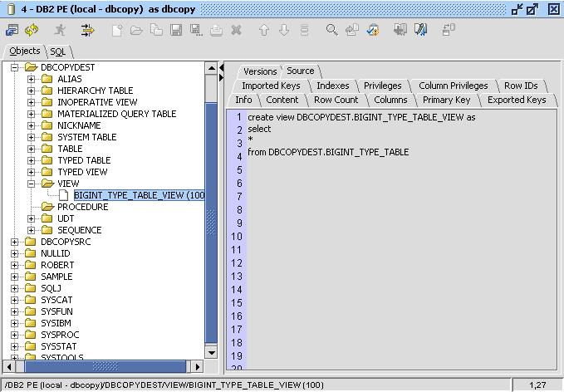Click the magnifying glass find icon
564x392 pixels.
pos(331,30)
